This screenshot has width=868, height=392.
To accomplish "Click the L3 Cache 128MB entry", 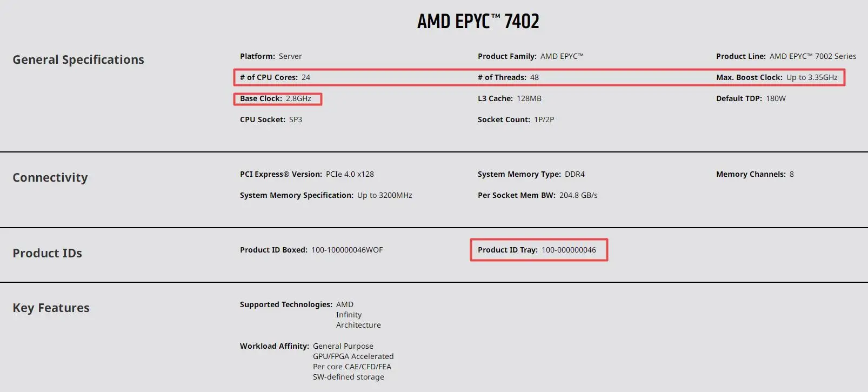I will (x=510, y=98).
